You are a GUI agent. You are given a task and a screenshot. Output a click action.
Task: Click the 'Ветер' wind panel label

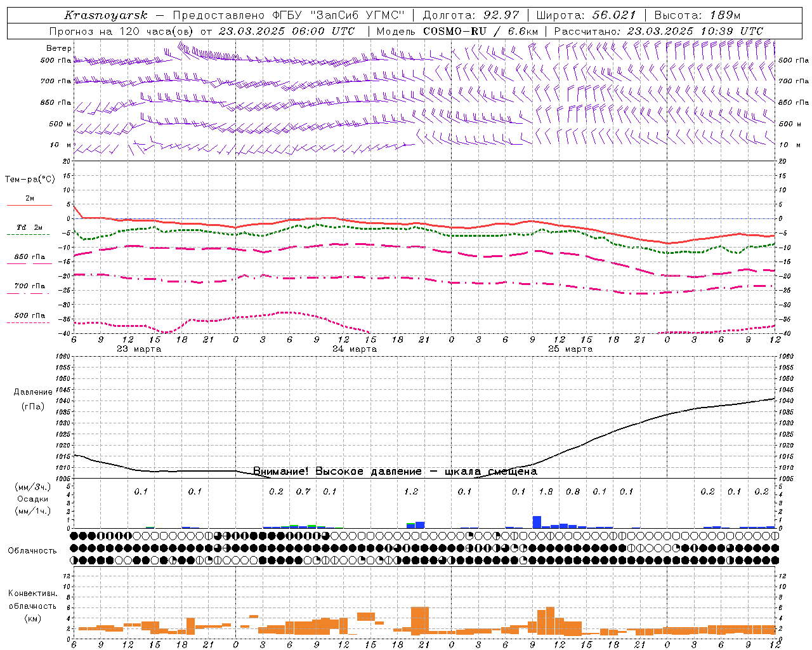click(x=59, y=48)
